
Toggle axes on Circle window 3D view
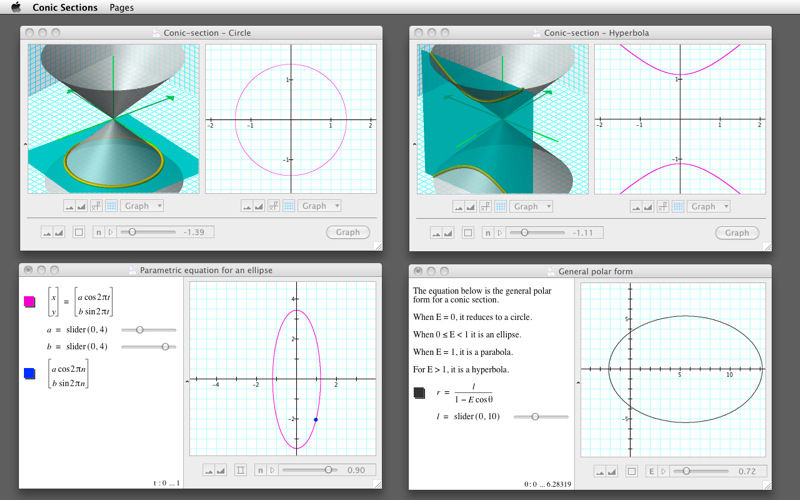[96, 206]
